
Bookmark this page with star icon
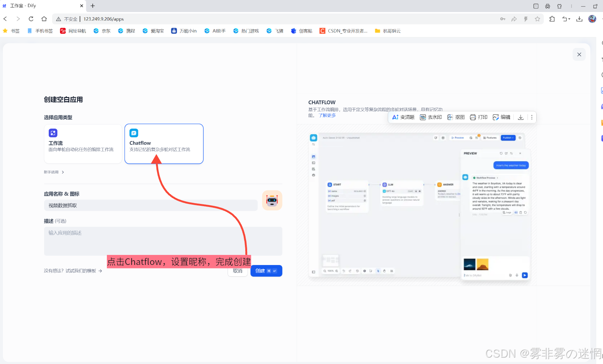tap(537, 19)
